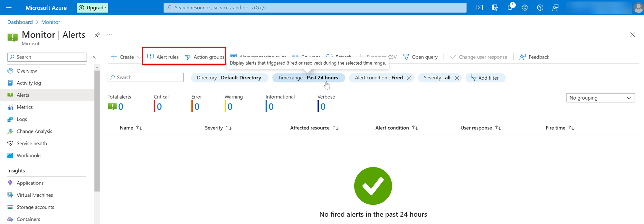Remove the Severity all filter
644x224 pixels.
(x=457, y=78)
